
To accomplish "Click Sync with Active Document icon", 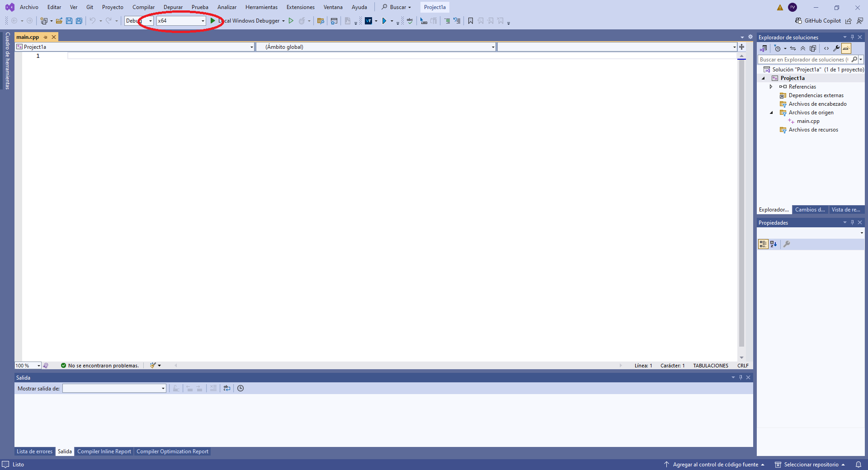I will [x=793, y=48].
